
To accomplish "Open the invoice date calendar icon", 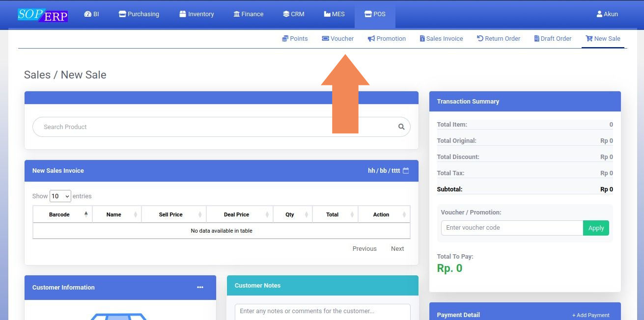I will click(406, 171).
